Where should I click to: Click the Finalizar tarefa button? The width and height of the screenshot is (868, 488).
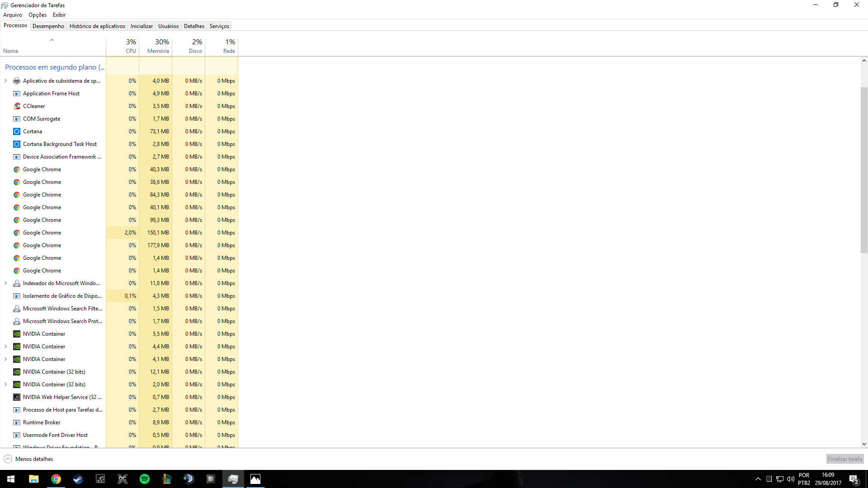(845, 459)
